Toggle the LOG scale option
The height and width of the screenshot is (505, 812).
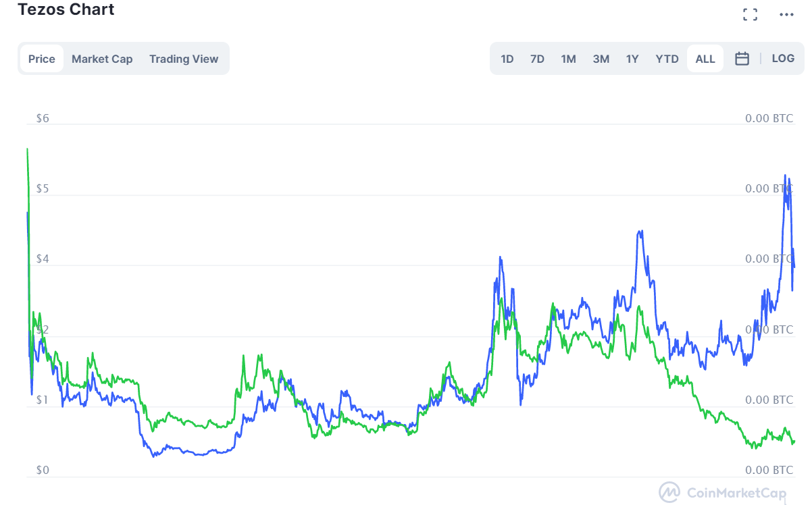(783, 58)
